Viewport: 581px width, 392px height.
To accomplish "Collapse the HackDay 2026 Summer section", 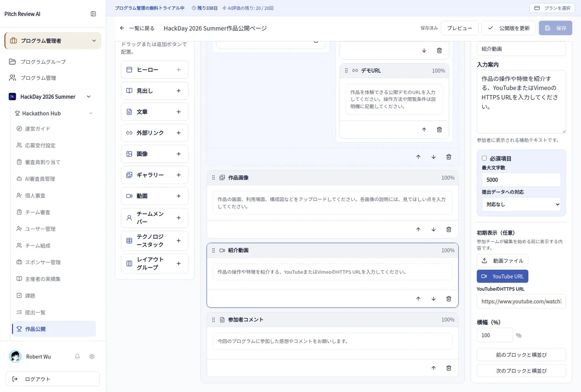I will (x=89, y=97).
